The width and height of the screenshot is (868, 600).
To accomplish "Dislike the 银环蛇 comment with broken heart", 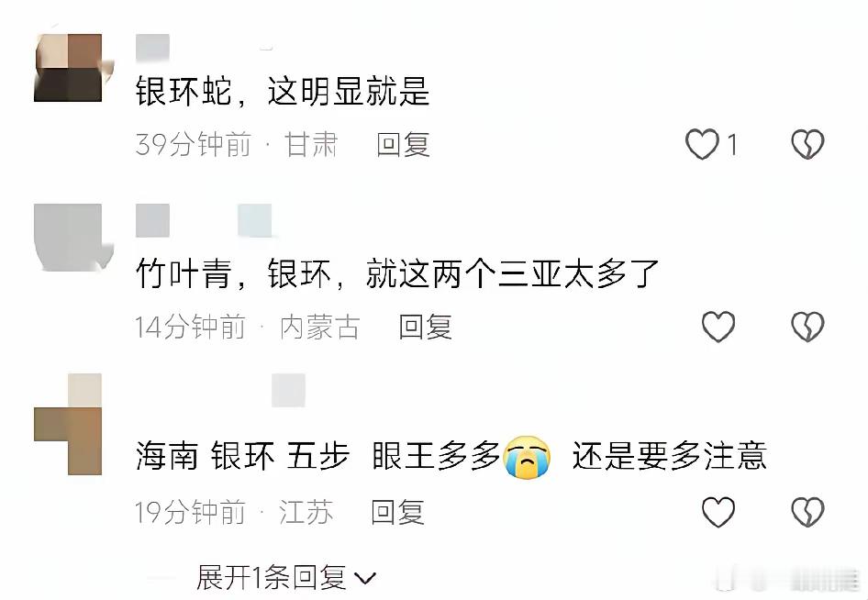I will [807, 144].
